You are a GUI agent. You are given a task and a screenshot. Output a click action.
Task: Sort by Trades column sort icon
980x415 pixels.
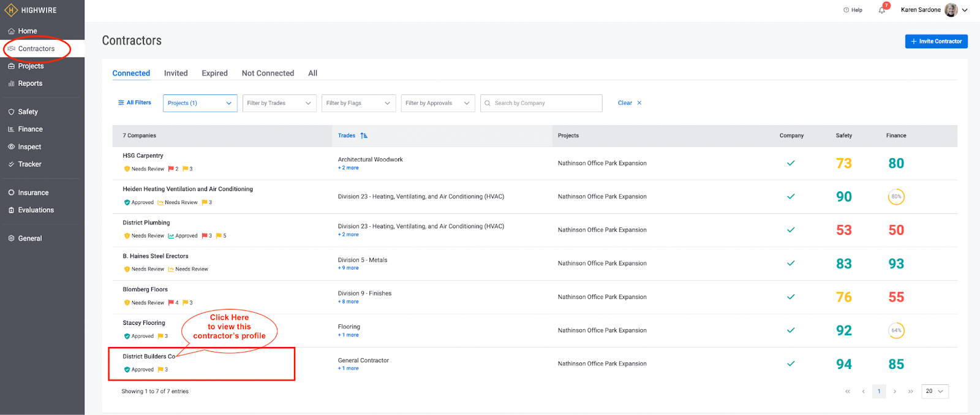(364, 135)
